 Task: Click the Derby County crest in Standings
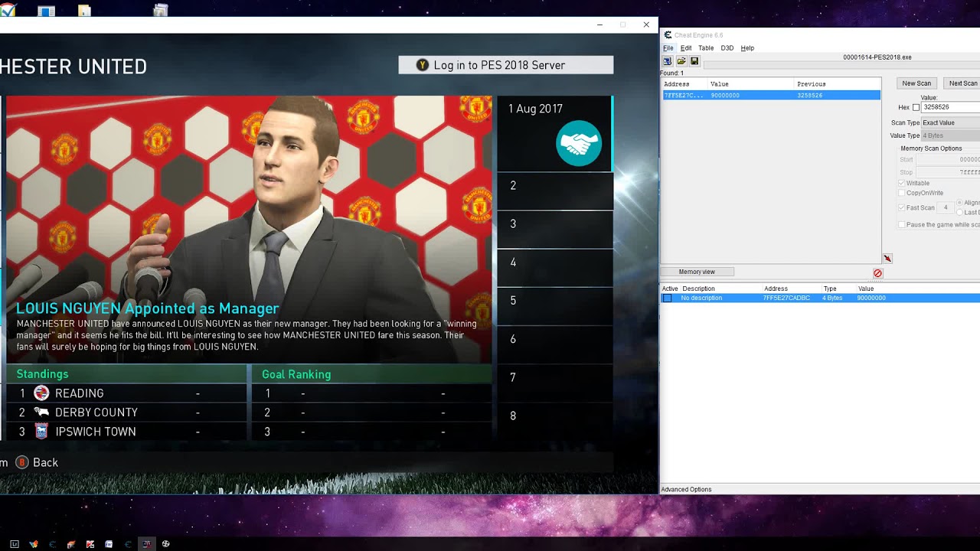[x=41, y=412]
